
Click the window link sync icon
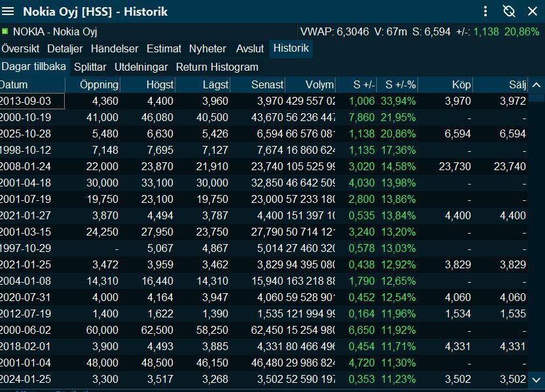pos(509,12)
